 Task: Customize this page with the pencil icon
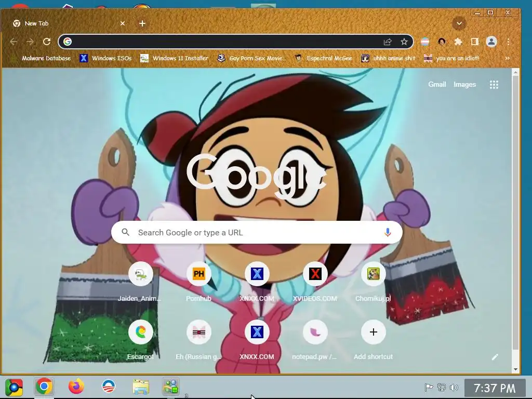tap(495, 357)
